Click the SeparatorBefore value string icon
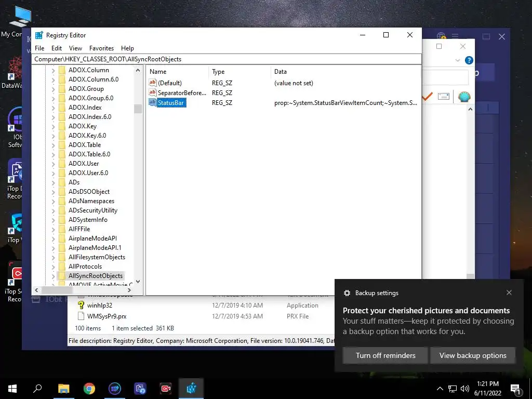 pyautogui.click(x=153, y=92)
